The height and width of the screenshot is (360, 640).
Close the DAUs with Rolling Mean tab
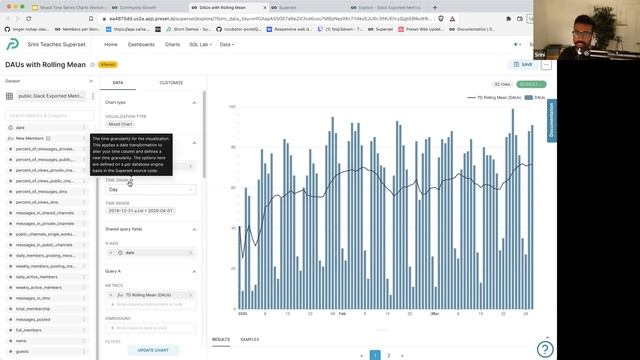click(264, 7)
